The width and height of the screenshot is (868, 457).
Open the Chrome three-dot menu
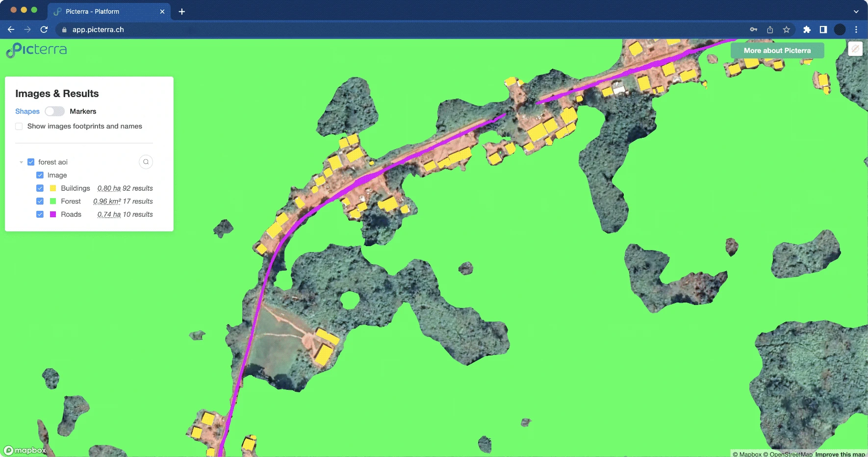pyautogui.click(x=856, y=29)
